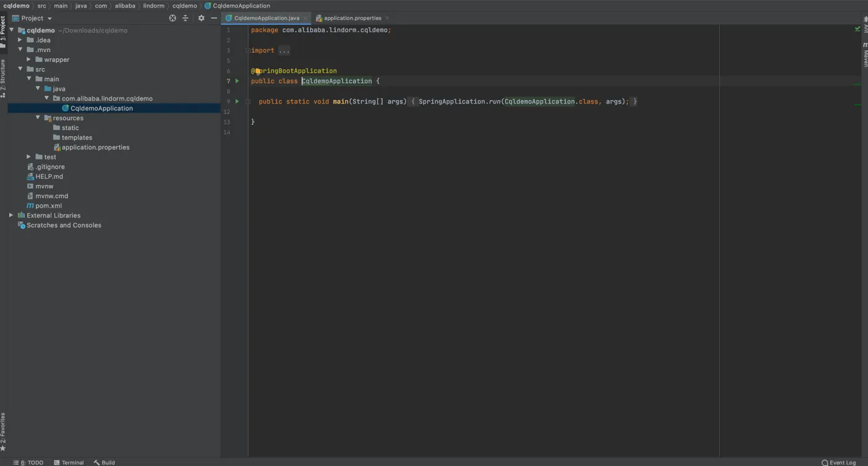Open the Favorites tool window
868x466 pixels.
coord(3,432)
